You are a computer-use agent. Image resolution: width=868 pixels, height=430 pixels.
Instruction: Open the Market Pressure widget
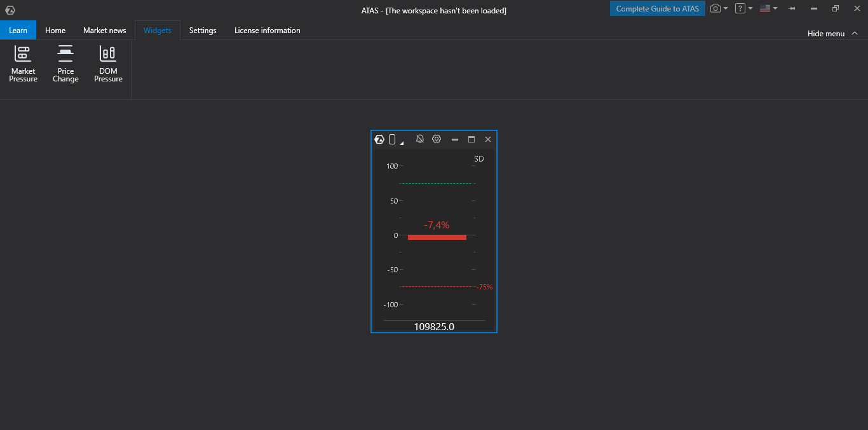tap(23, 64)
